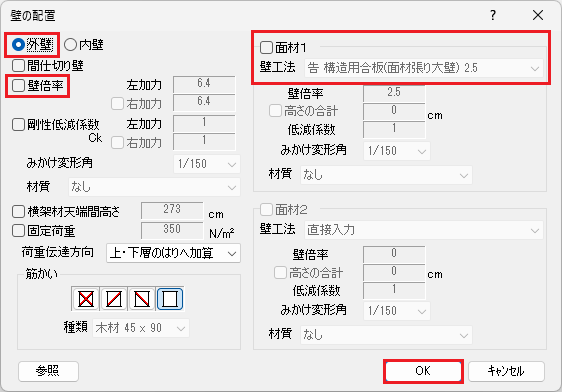Click 面材1 高さの合計 field

[x=394, y=111]
